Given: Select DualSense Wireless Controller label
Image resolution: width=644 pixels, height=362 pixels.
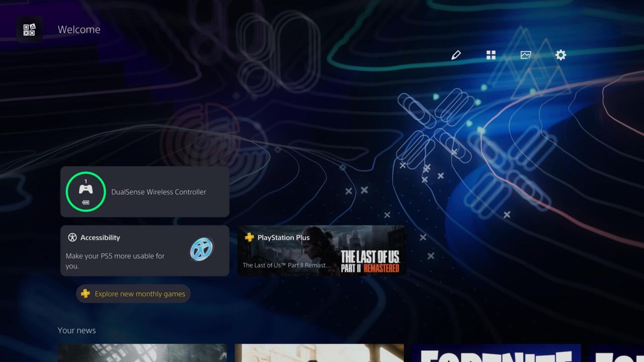Looking at the screenshot, I should pos(158,192).
